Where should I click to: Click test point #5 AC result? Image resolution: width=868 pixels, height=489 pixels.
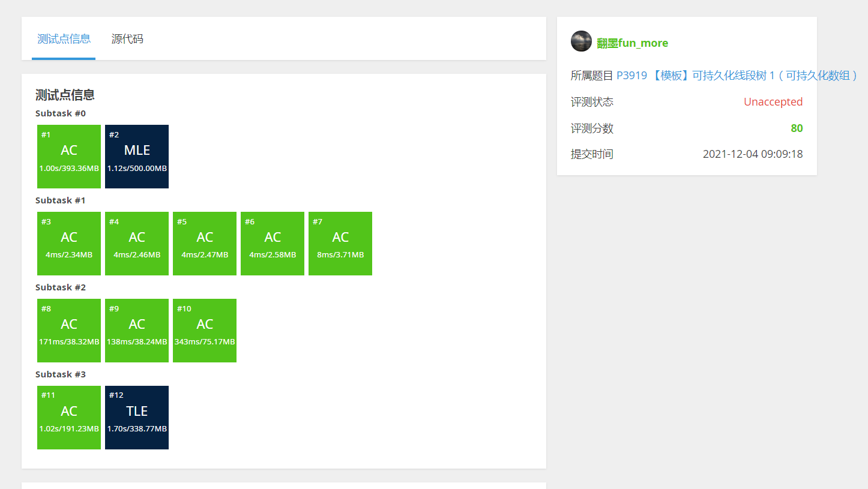tap(205, 244)
